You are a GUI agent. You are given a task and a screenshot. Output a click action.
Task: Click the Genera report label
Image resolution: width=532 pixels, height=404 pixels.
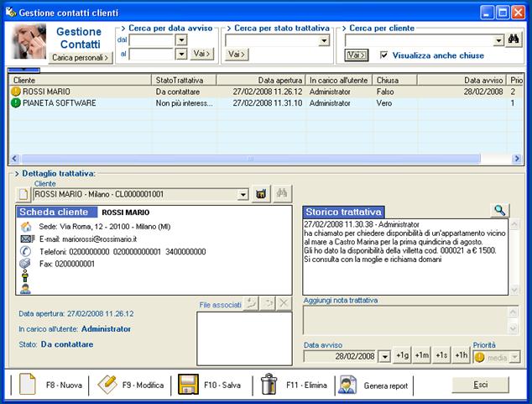(x=386, y=386)
